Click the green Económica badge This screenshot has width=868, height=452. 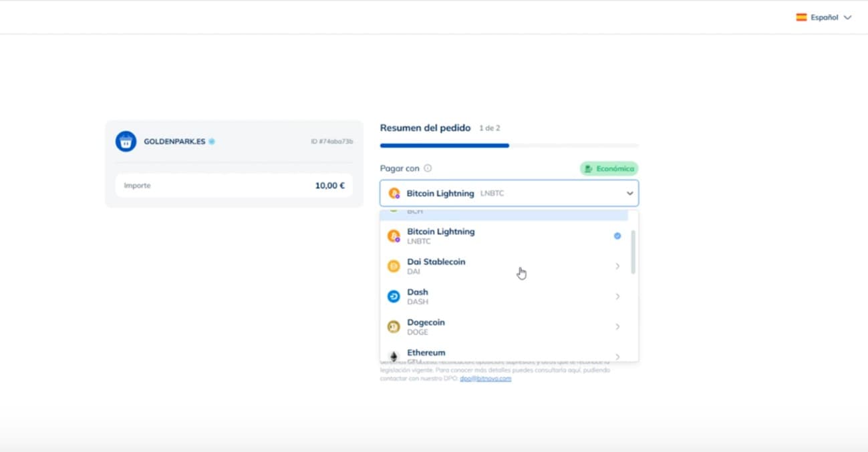click(609, 169)
